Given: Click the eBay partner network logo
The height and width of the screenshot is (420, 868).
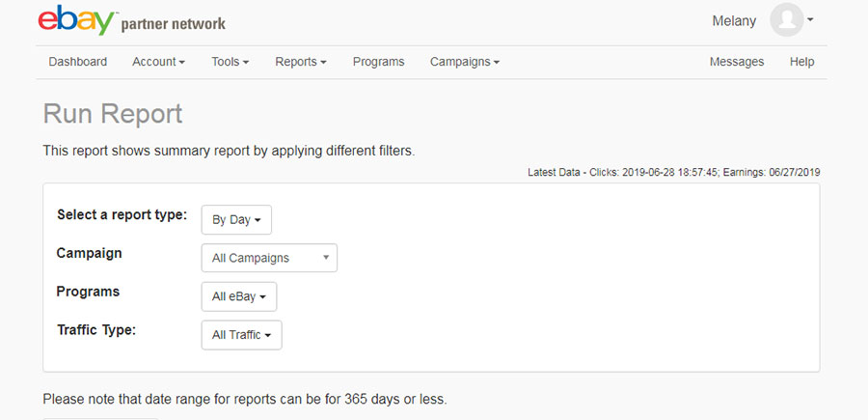Looking at the screenshot, I should [x=132, y=20].
